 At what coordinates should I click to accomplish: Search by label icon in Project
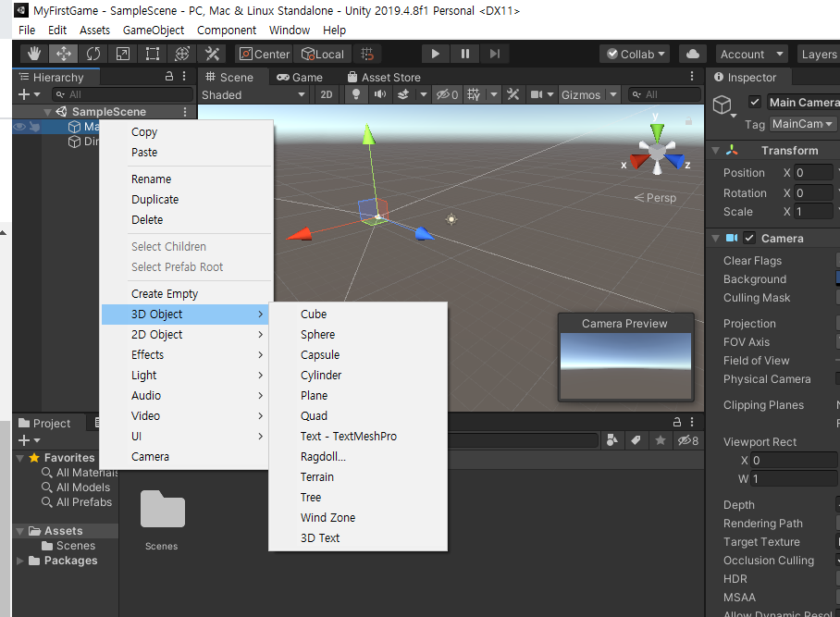636,440
